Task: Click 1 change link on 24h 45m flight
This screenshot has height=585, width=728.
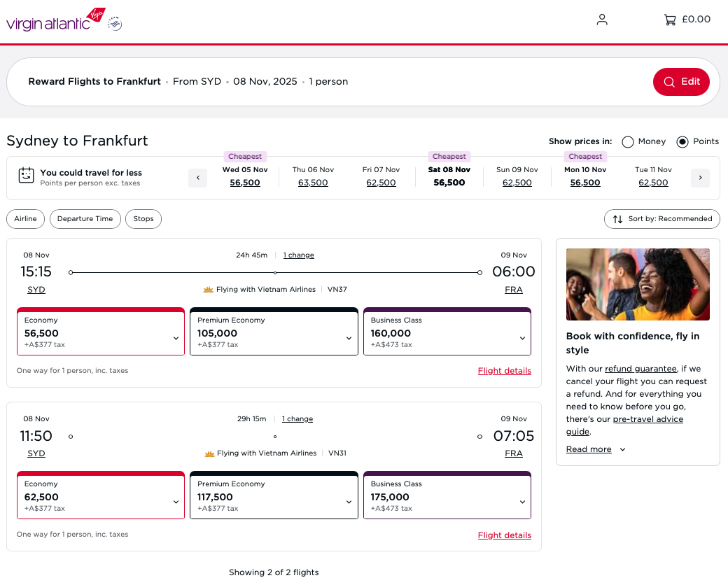Action: pyautogui.click(x=298, y=255)
